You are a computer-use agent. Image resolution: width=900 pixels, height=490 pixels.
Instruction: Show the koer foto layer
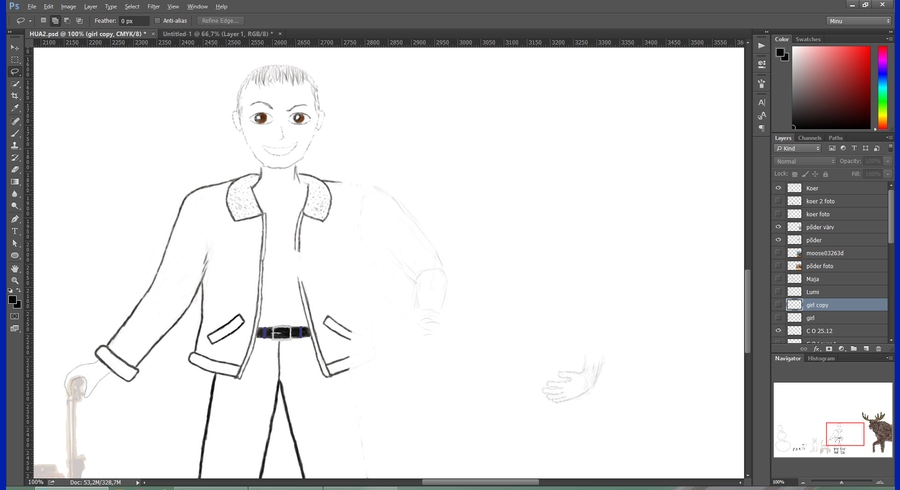(x=778, y=214)
